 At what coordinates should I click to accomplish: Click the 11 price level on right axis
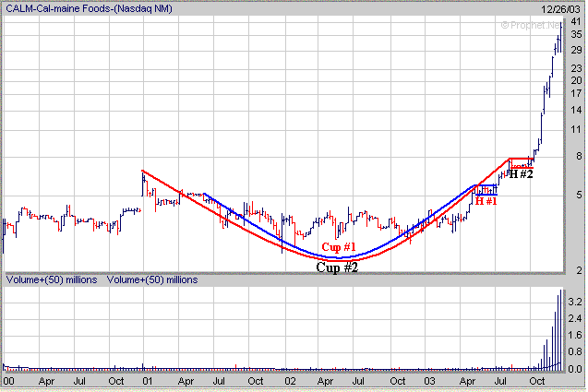pyautogui.click(x=575, y=130)
